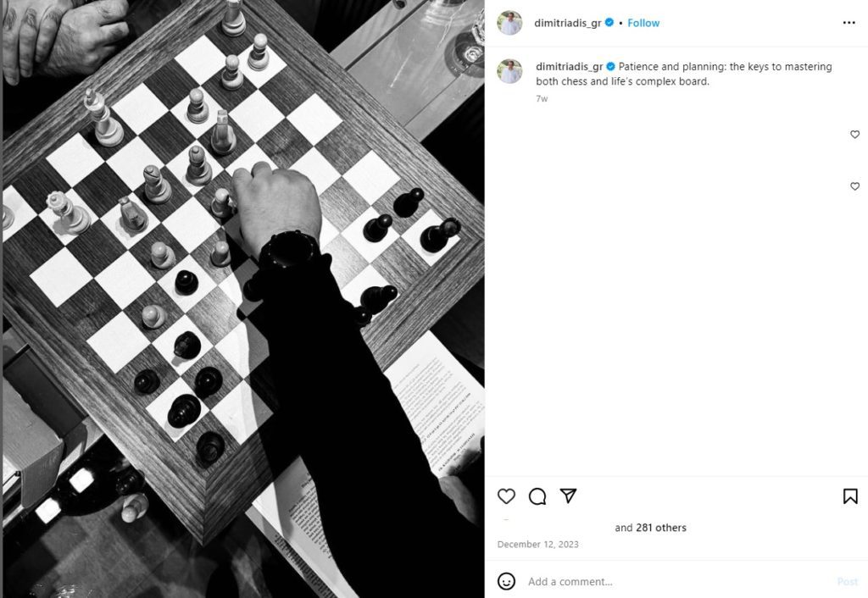Click verified badge next to header username
The height and width of the screenshot is (598, 868).
coord(609,23)
